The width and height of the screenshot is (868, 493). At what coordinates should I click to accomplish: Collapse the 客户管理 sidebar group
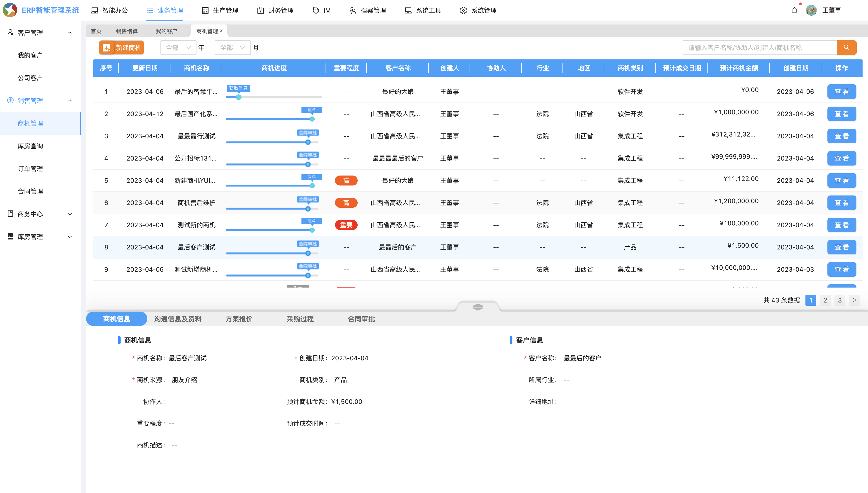pyautogui.click(x=70, y=32)
